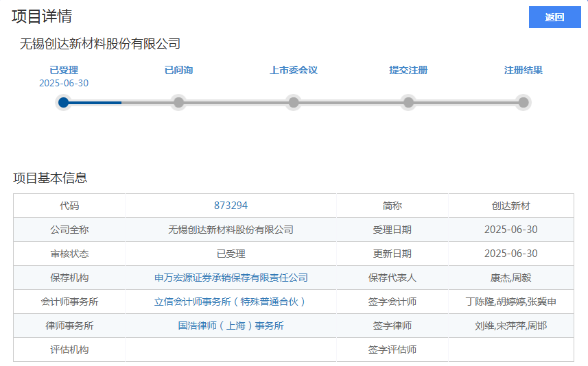
Task: Select the 已受理 timeline dot
Action: click(x=64, y=102)
